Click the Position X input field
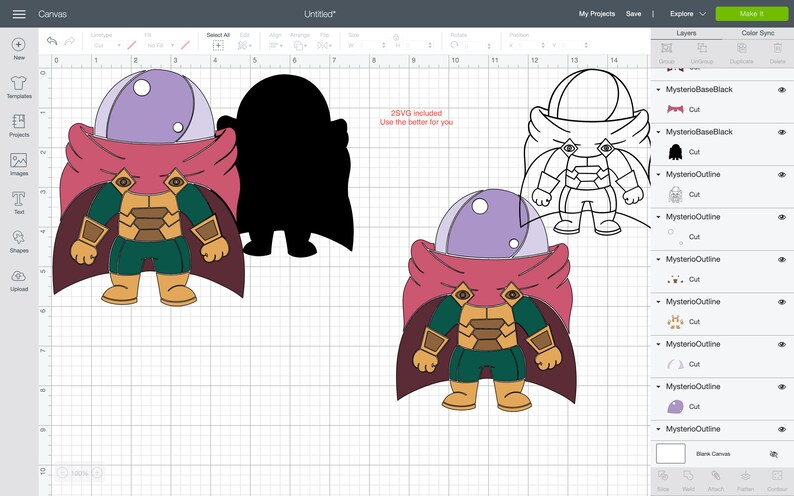Image resolution: width=794 pixels, height=496 pixels. point(530,46)
